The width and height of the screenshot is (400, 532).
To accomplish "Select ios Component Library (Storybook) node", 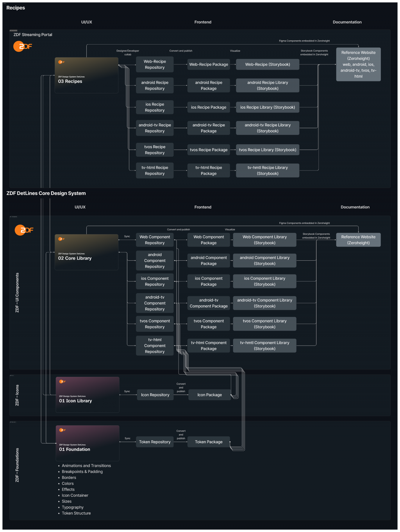I will (x=264, y=281).
